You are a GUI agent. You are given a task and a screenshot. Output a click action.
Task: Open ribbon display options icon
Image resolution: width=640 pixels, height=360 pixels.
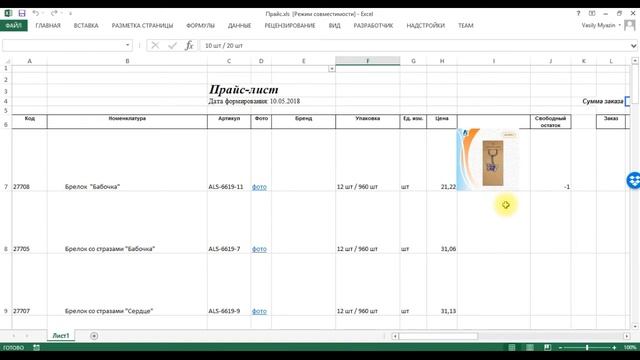point(592,13)
